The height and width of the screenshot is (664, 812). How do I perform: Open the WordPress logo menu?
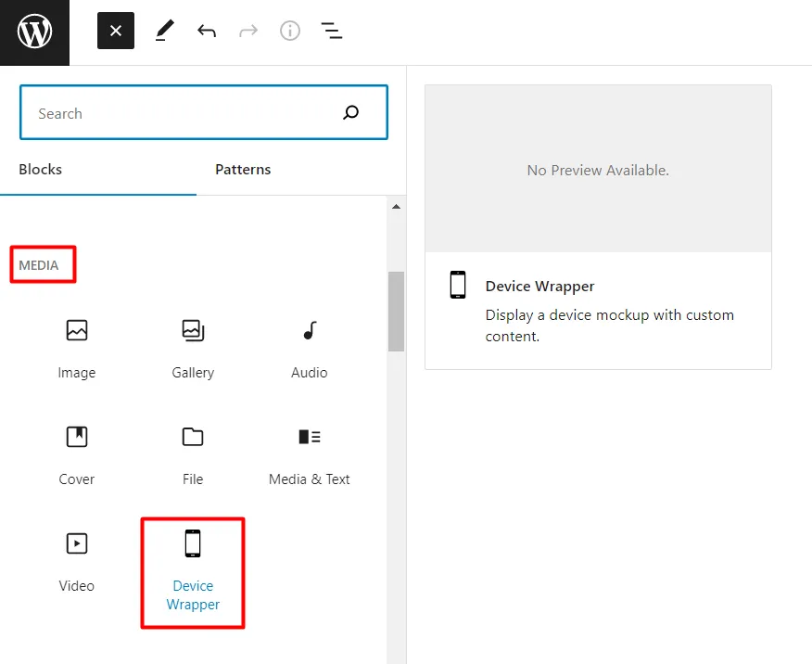34,32
